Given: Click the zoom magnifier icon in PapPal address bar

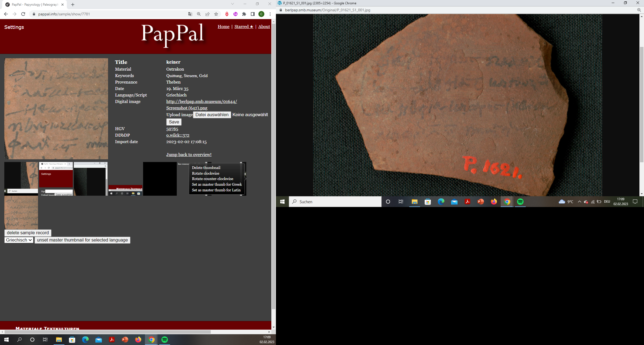Looking at the screenshot, I should [x=199, y=14].
